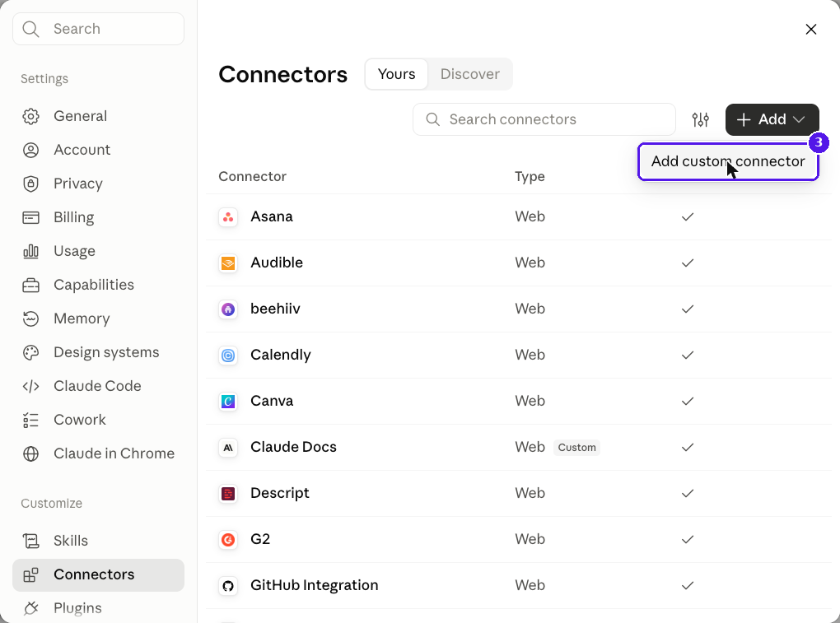The height and width of the screenshot is (623, 840).
Task: Click the Audible logo icon
Action: point(228,263)
